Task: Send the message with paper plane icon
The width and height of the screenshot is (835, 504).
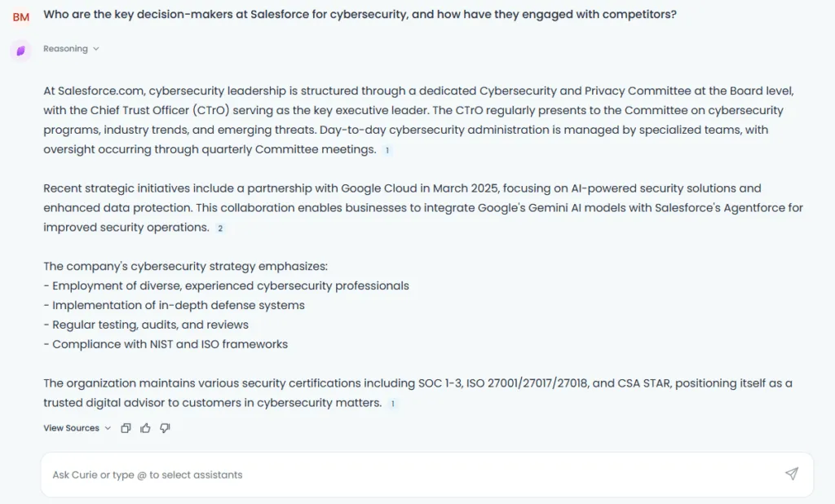Action: [792, 474]
